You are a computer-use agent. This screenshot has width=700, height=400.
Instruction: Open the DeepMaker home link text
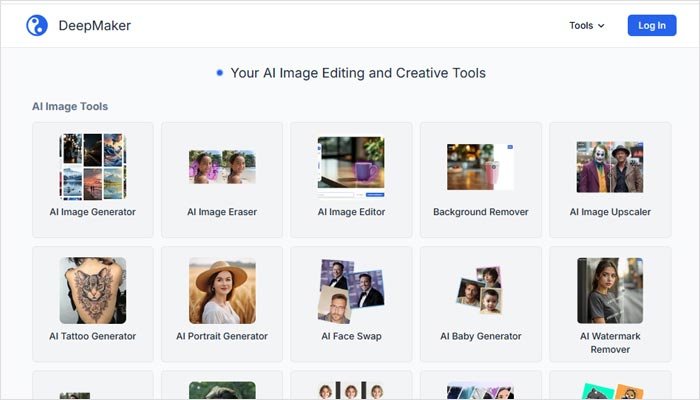click(x=95, y=25)
